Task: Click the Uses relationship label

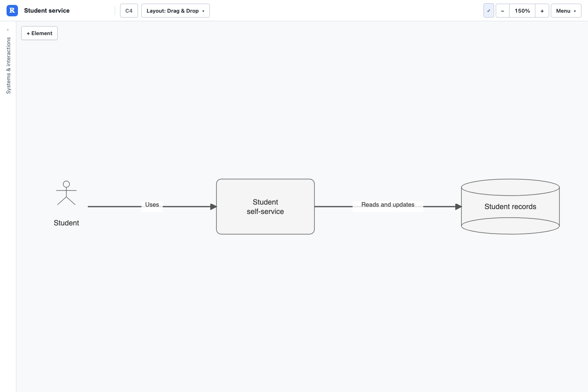Action: [152, 205]
